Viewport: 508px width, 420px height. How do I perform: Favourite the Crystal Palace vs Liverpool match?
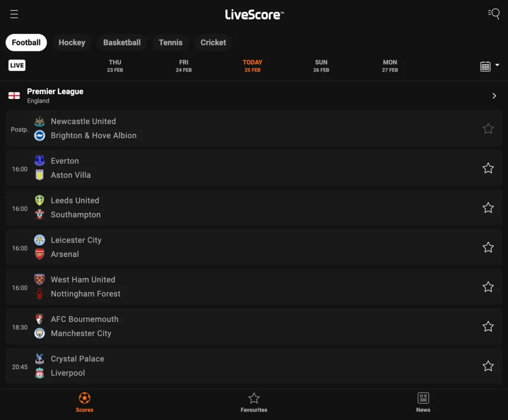[488, 366]
